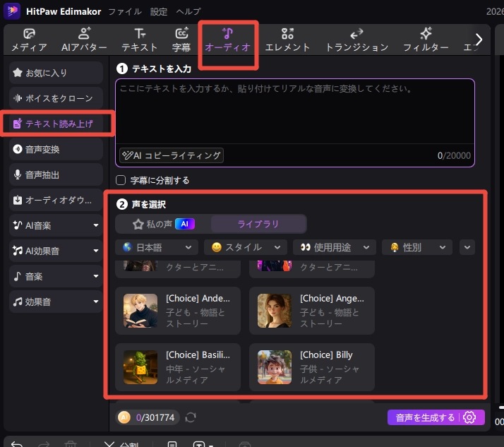Switch to the テキスト tab
Viewport: 504px width, 447px height.
tap(140, 40)
